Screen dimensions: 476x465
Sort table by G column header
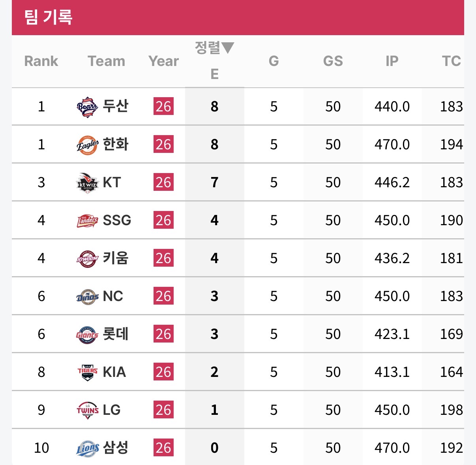(274, 61)
